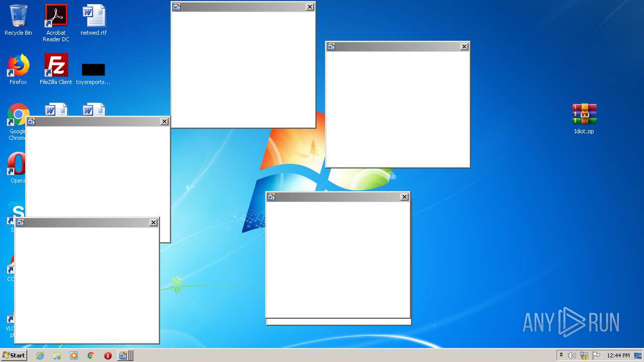The height and width of the screenshot is (362, 644).
Task: Close the blank window nearest Idiot.zip
Action: (x=464, y=47)
